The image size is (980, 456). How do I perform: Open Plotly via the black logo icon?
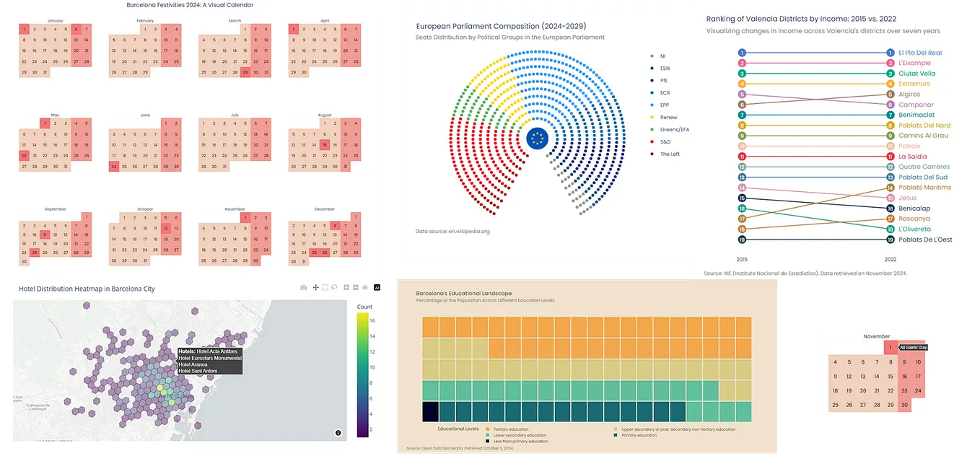377,287
